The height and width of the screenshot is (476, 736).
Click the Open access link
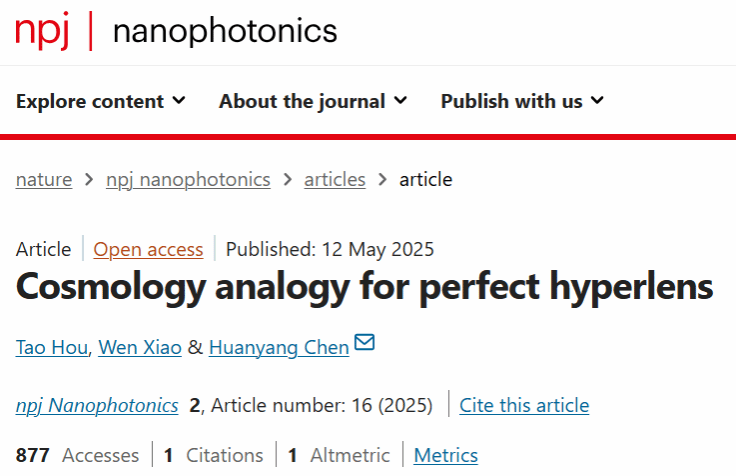coord(148,249)
